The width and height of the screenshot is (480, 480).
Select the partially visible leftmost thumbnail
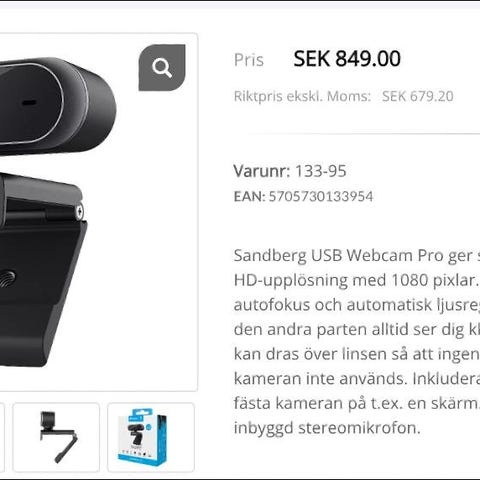click(x=2, y=437)
